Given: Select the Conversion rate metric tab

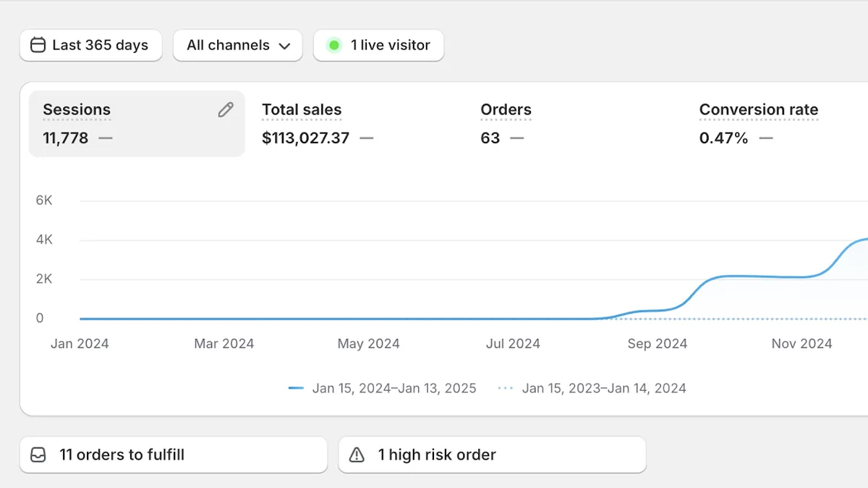Looking at the screenshot, I should 777,123.
